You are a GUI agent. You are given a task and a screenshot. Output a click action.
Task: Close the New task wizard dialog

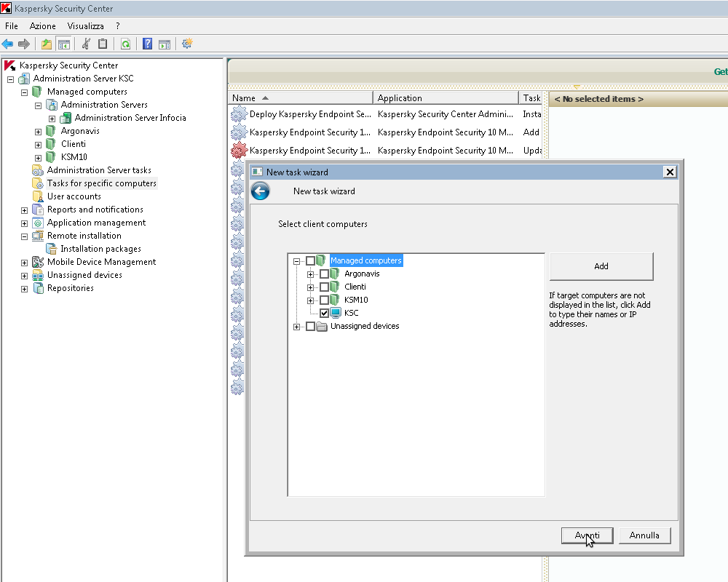(670, 172)
